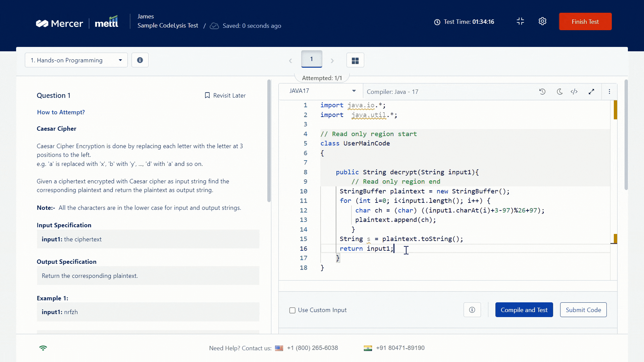Click 'Return the corresponding plaintext.' box
This screenshot has width=644, height=362.
point(148,276)
